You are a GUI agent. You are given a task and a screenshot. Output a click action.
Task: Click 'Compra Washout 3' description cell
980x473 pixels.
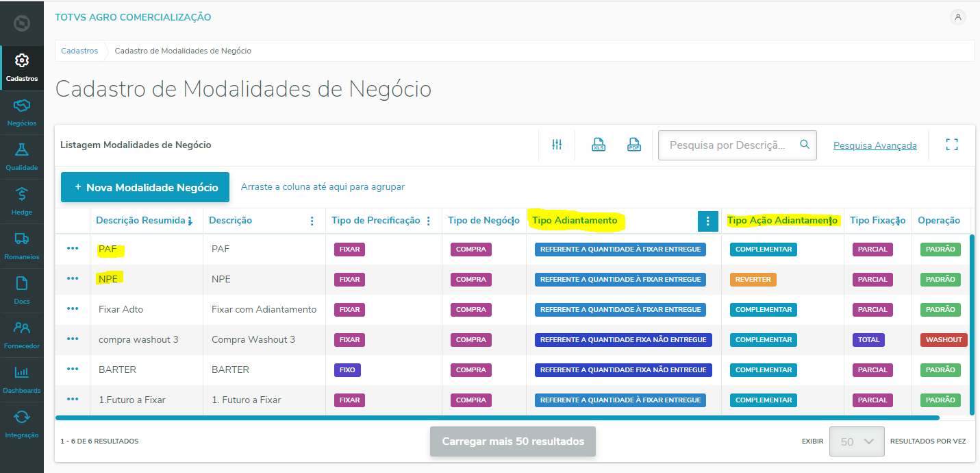tap(253, 339)
